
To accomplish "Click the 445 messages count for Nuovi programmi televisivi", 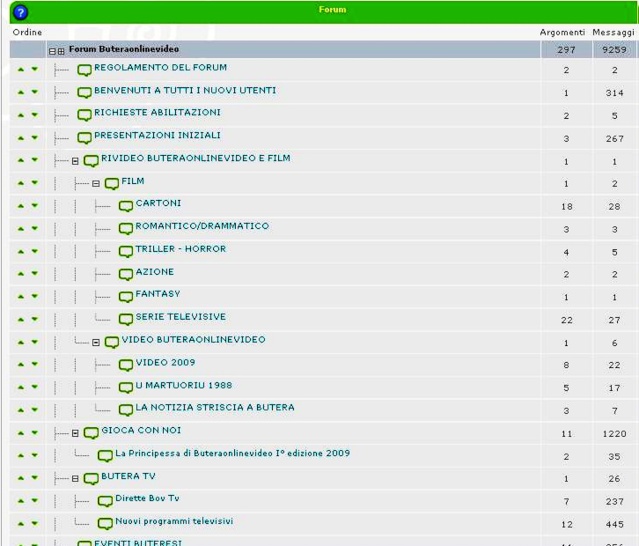I will pyautogui.click(x=614, y=524).
